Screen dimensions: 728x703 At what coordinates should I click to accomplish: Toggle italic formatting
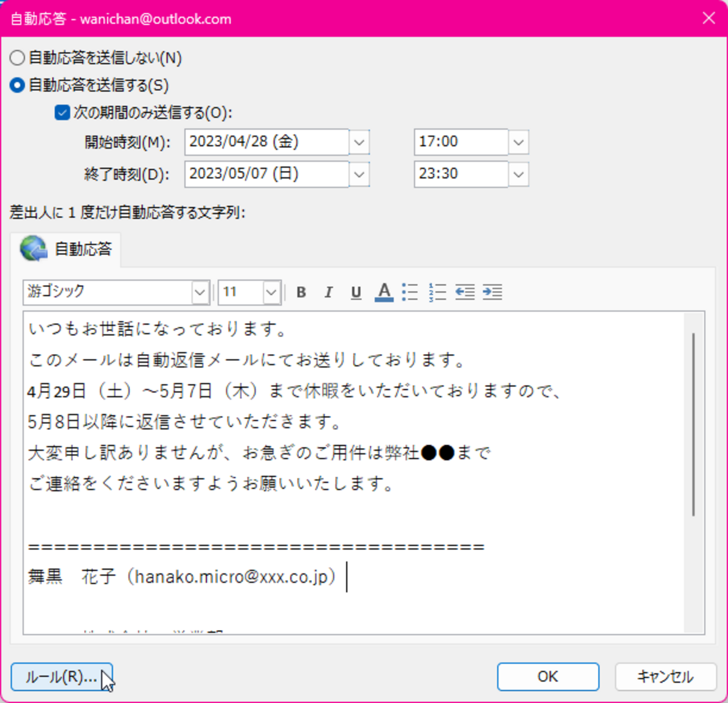pyautogui.click(x=328, y=292)
